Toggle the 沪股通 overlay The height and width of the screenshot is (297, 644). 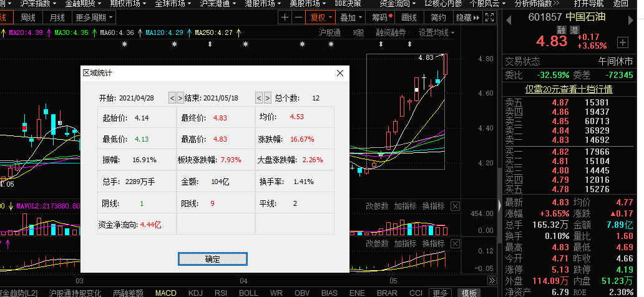click(x=329, y=33)
